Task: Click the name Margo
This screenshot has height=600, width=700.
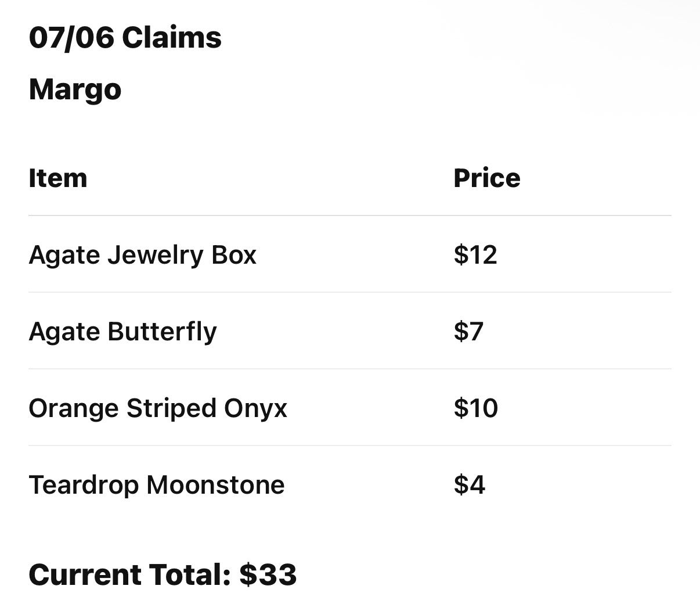Action: pos(75,90)
